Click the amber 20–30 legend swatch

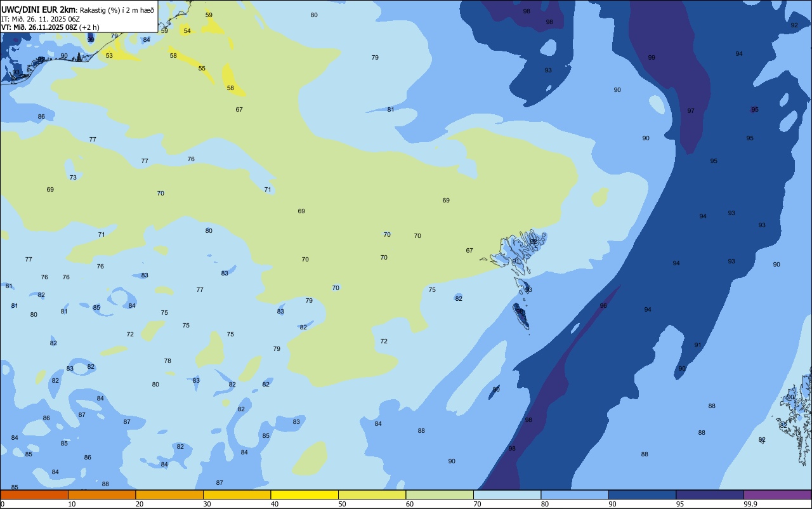169,494
